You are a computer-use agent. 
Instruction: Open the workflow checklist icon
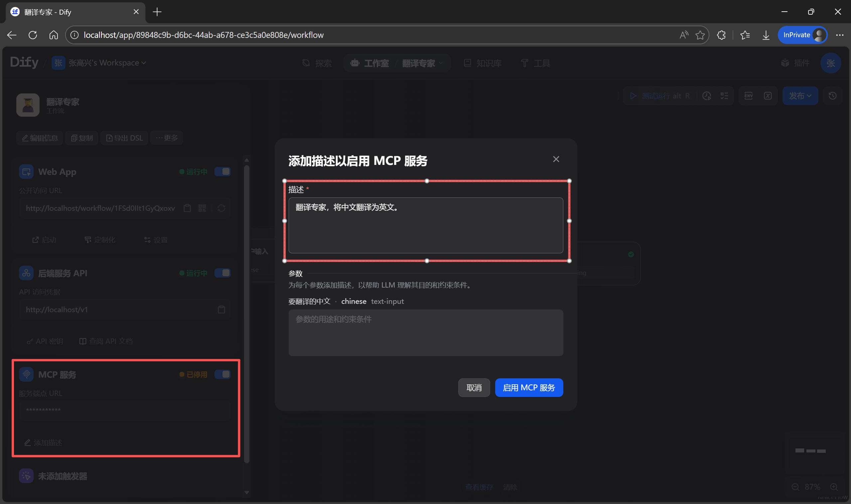[724, 96]
